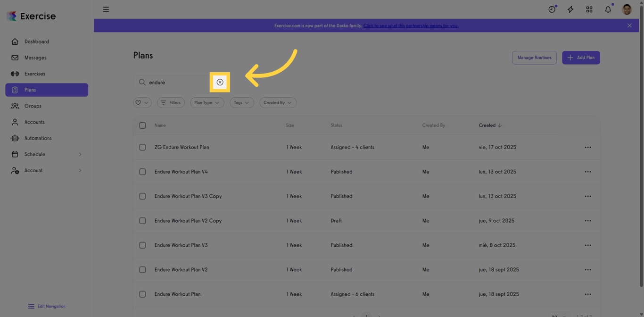Toggle the select all plans checkbox
This screenshot has width=644, height=317.
142,125
